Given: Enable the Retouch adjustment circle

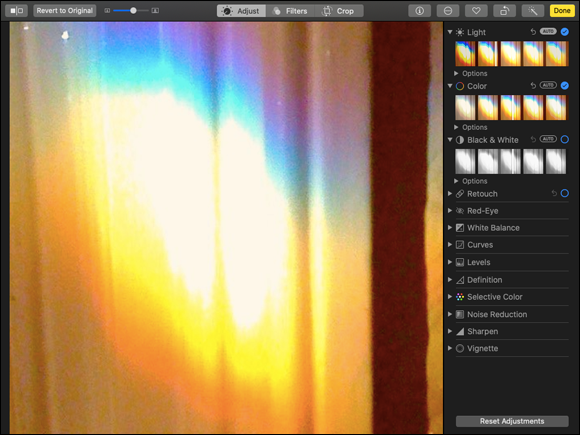Looking at the screenshot, I should pyautogui.click(x=565, y=193).
